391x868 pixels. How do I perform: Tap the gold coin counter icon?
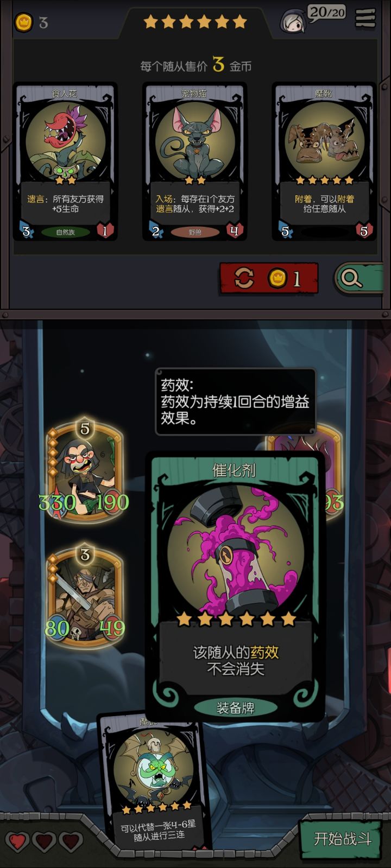click(23, 22)
